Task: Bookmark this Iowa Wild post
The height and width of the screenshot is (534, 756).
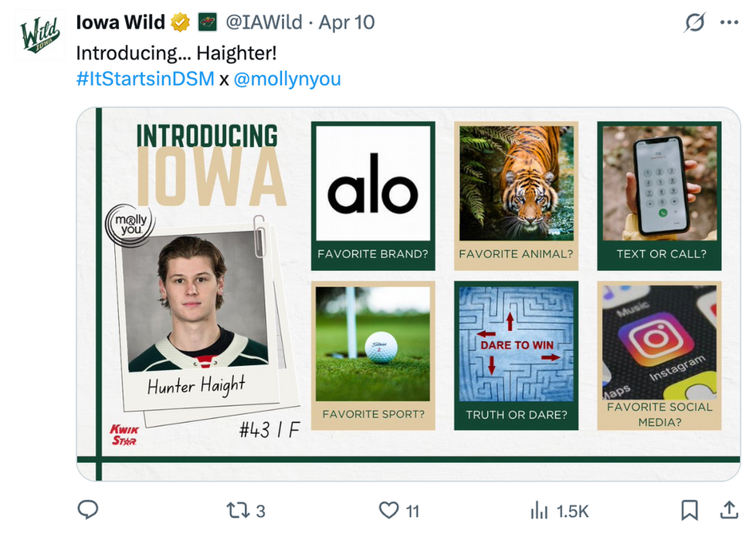Action: 689,510
